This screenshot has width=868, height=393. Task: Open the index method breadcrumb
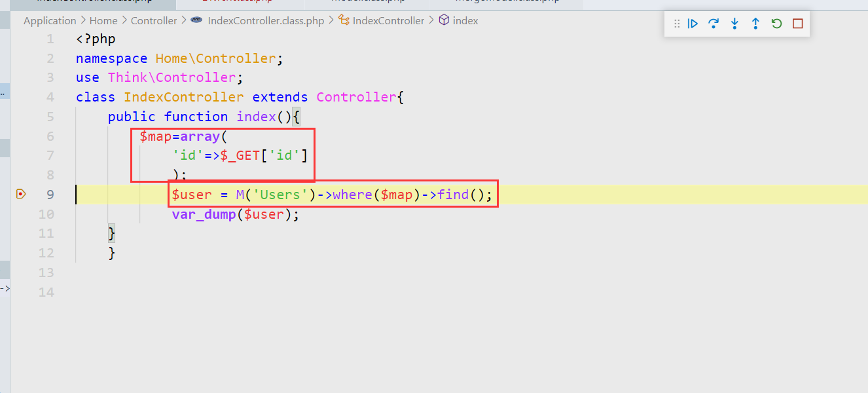click(x=465, y=20)
